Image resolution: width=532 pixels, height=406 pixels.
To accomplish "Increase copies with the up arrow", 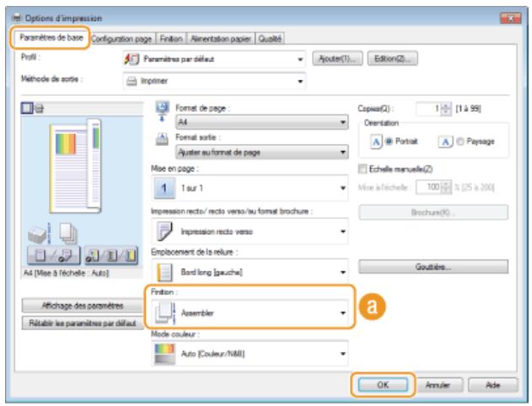I will [447, 106].
